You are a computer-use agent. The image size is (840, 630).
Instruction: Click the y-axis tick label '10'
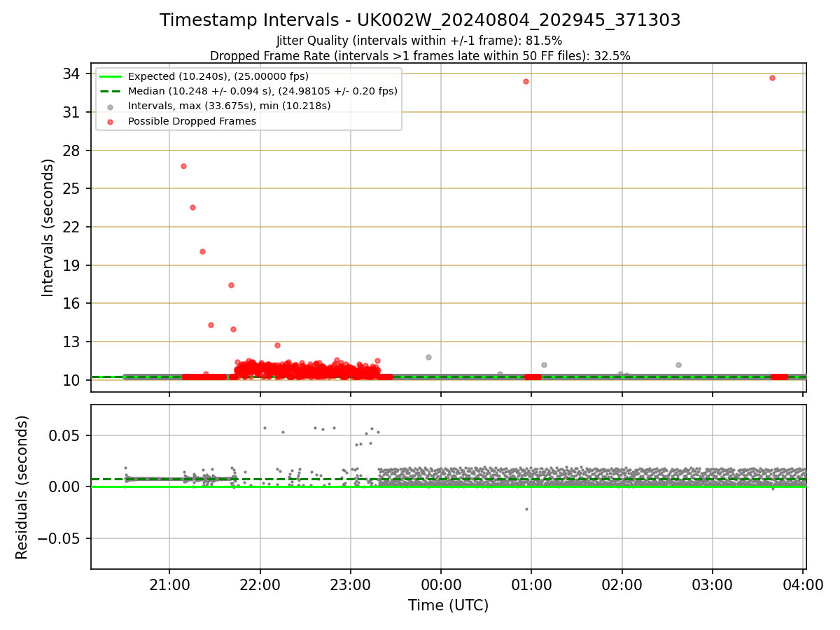71,380
